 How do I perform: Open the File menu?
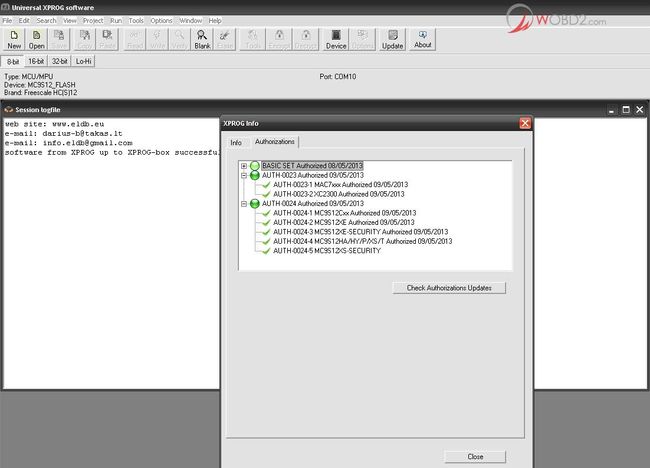[x=7, y=21]
